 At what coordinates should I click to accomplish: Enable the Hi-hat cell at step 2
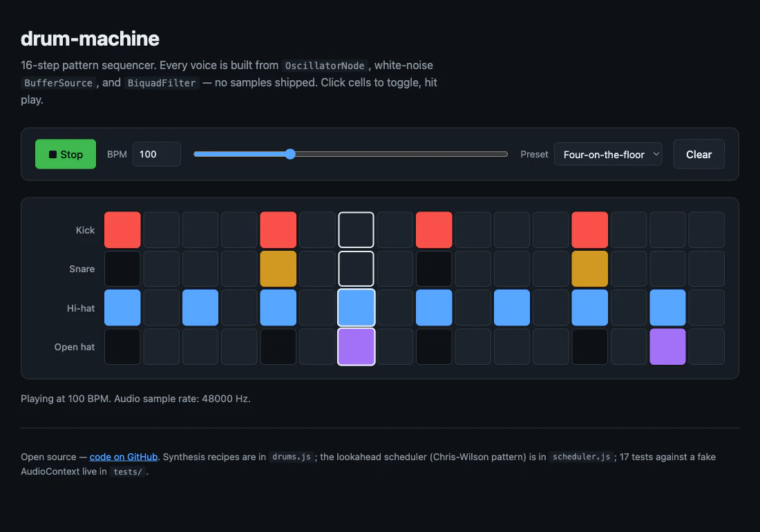tap(162, 307)
